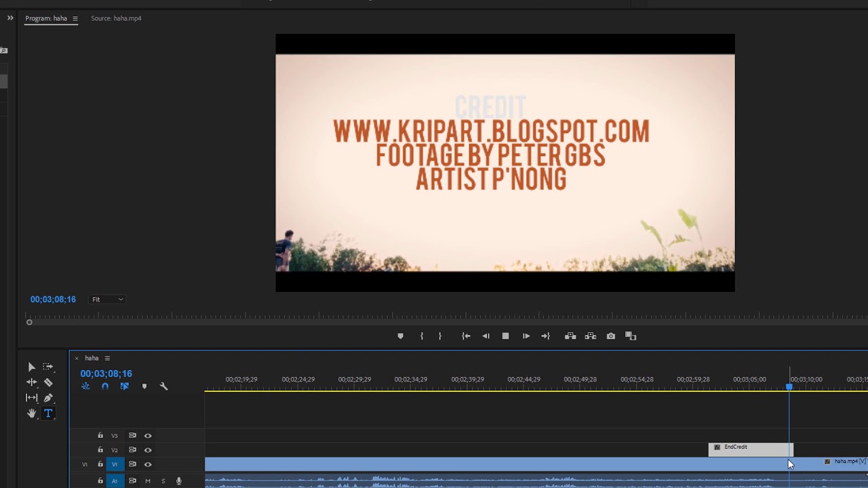Hide the V3 track output
The image size is (868, 488).
pyautogui.click(x=148, y=436)
